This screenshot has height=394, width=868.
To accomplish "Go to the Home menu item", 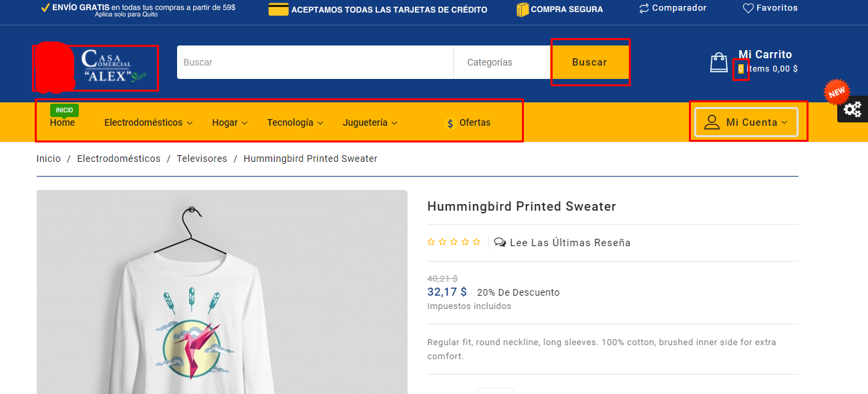I will (62, 123).
